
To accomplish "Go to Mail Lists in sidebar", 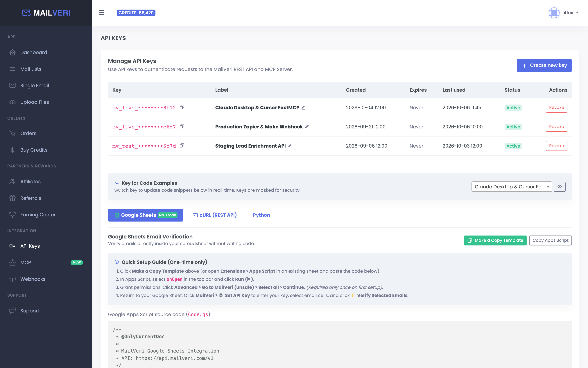I will (31, 69).
